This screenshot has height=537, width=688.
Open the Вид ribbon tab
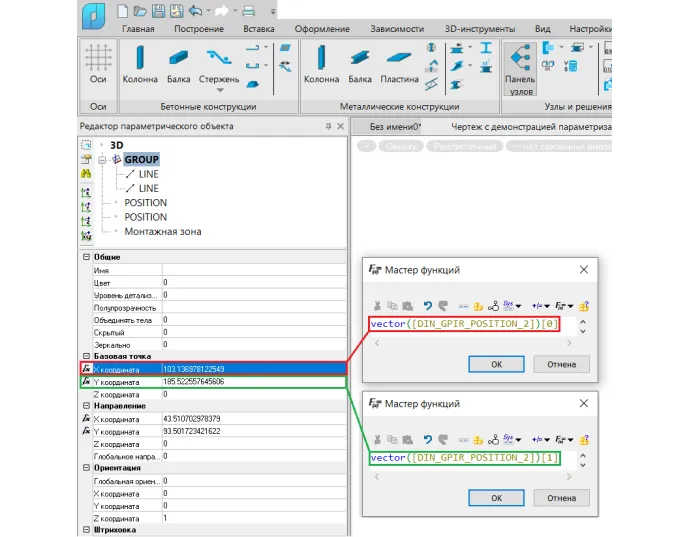(542, 29)
